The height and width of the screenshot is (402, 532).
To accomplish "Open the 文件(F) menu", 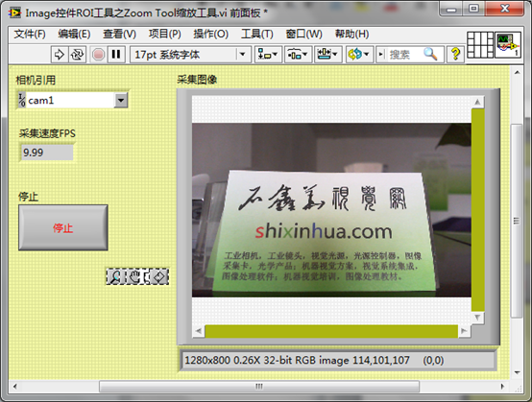I will pyautogui.click(x=30, y=34).
